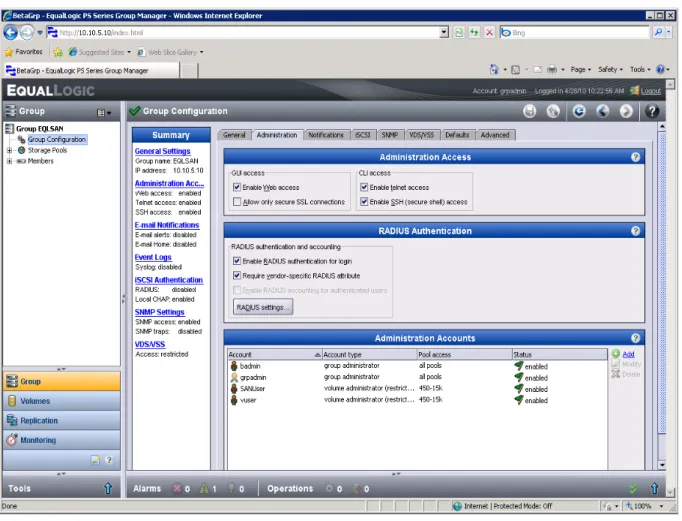Open the General Settings summary link

162,151
